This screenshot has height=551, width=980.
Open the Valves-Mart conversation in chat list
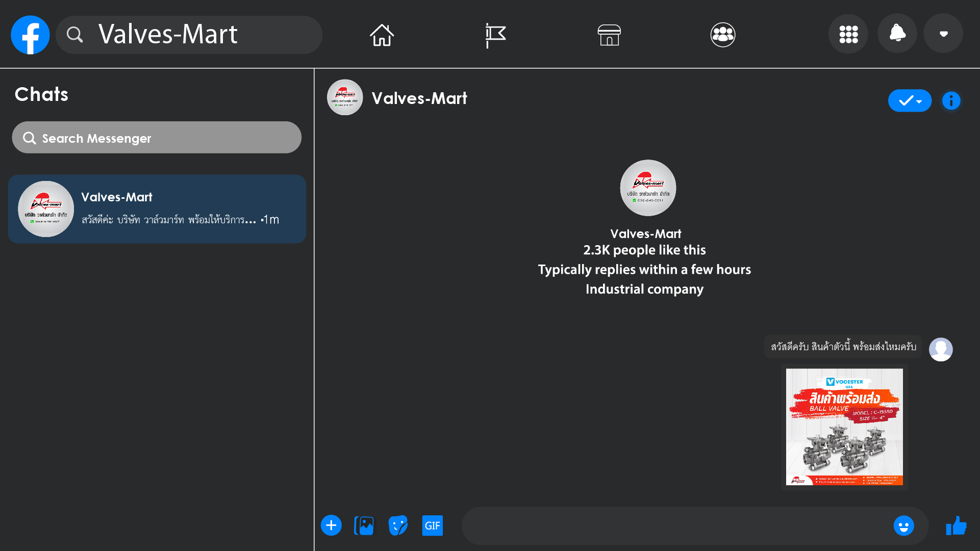[157, 209]
